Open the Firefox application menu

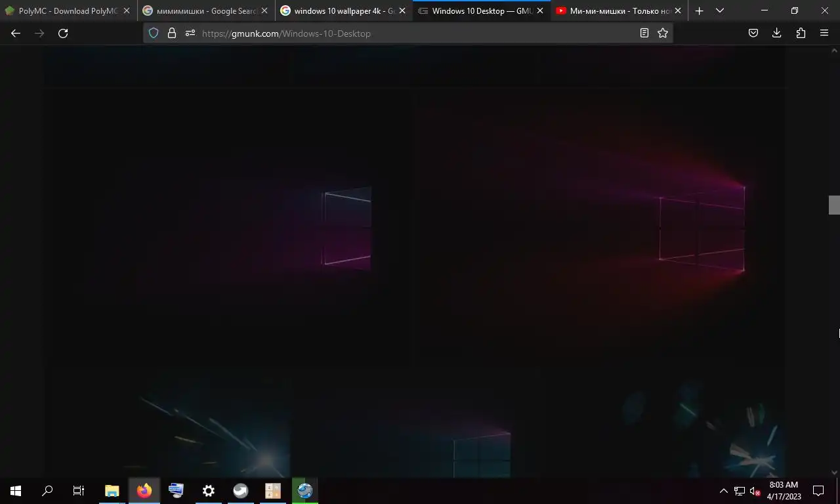point(824,33)
